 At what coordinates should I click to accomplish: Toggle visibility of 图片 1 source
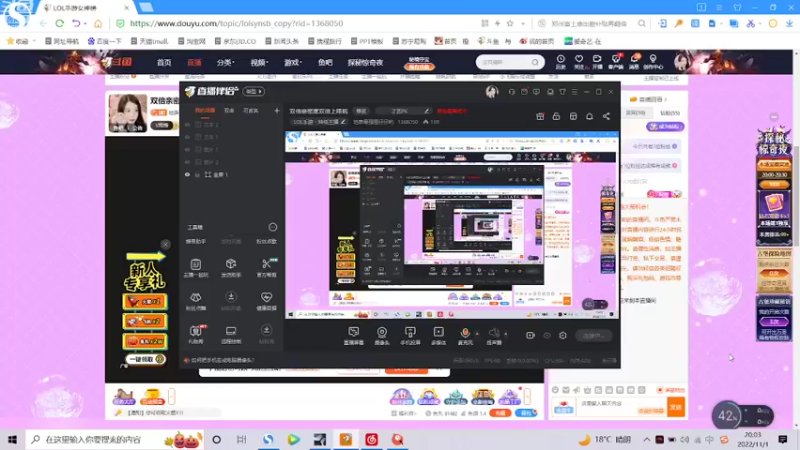pyautogui.click(x=187, y=149)
